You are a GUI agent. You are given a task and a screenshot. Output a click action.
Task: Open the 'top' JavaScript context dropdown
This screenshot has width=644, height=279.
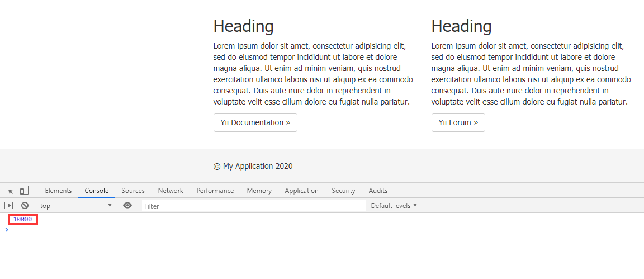[x=75, y=206]
